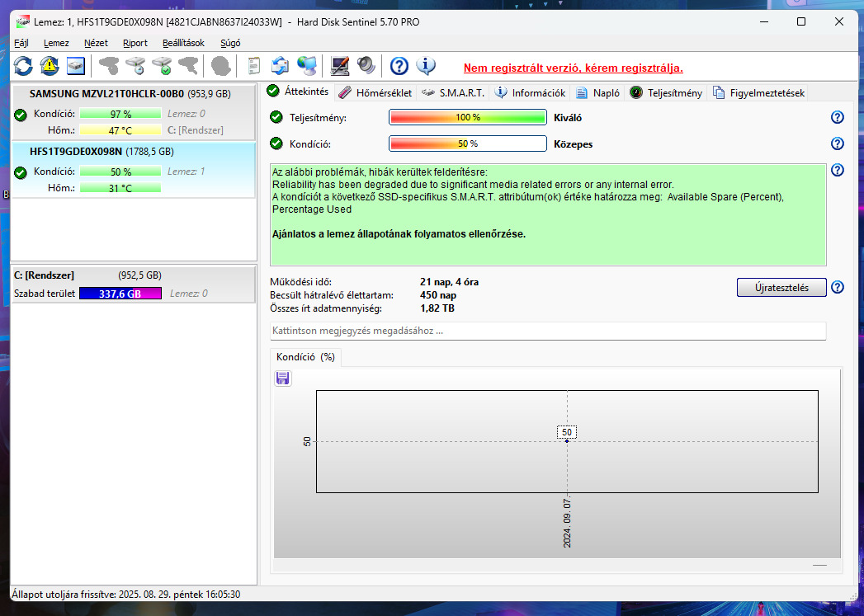
Task: Select the C: [Rendszer] partition entry
Action: coord(134,284)
